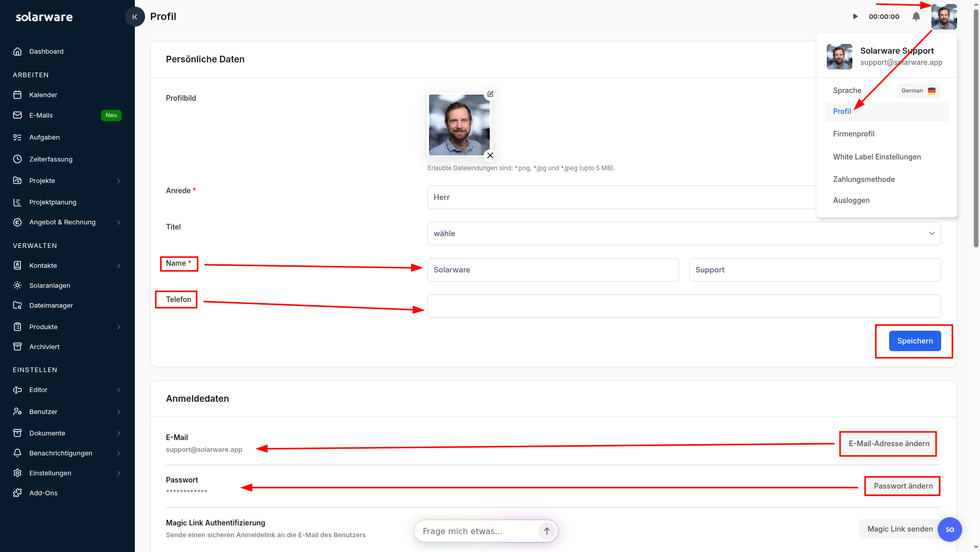This screenshot has height=552, width=980.
Task: Click the Magic Link senden button
Action: (900, 529)
